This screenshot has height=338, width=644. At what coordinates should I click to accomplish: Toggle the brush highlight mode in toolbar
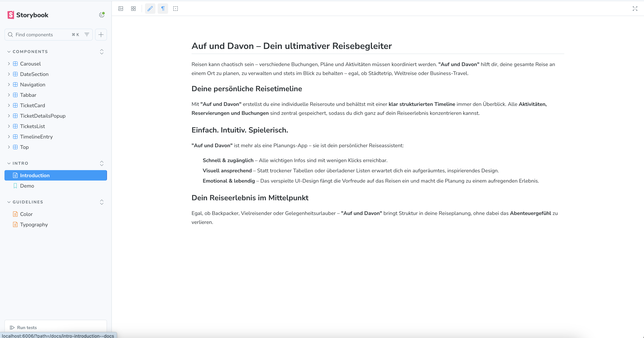pyautogui.click(x=150, y=9)
